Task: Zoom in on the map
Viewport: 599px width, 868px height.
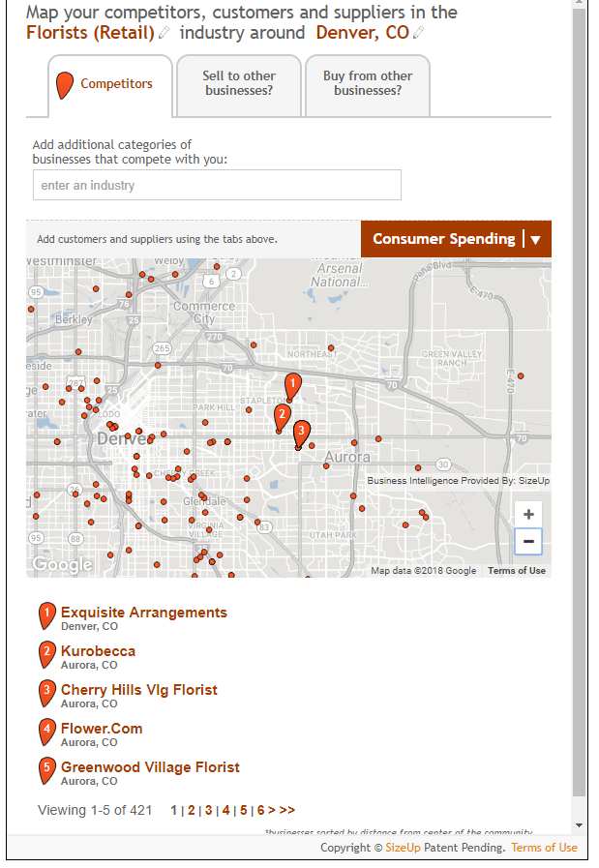Action: (x=528, y=515)
